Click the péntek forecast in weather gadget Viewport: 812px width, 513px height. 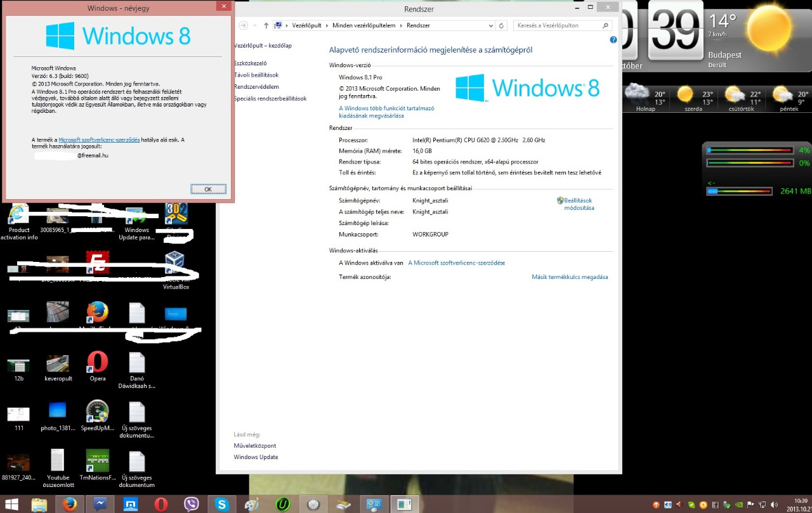790,98
